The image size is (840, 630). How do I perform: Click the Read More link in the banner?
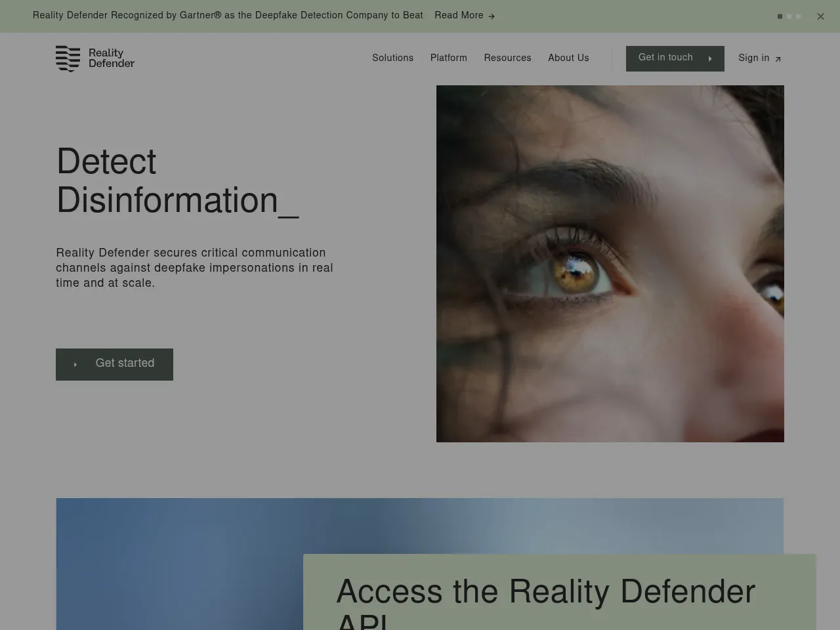click(x=459, y=16)
